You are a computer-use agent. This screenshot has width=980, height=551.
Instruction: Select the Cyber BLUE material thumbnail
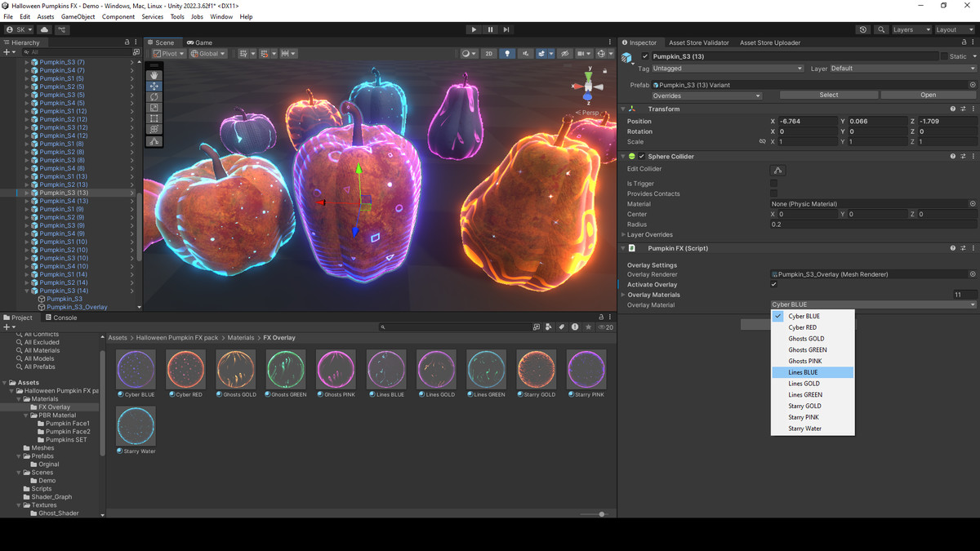pos(136,369)
